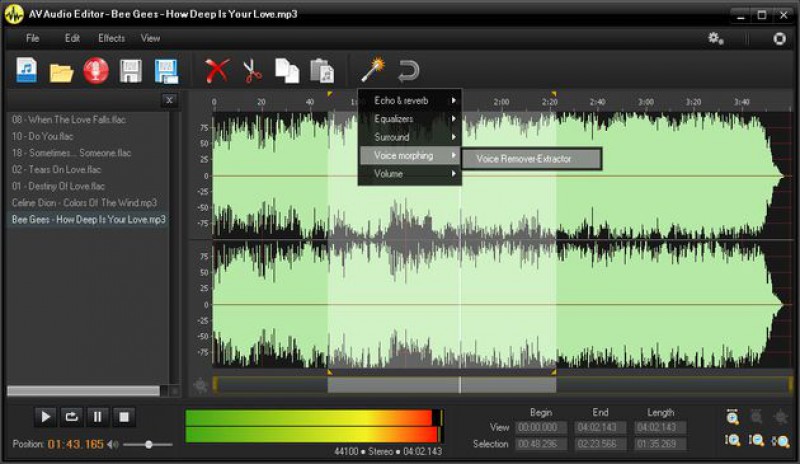Click the undo arrow icon
Screen dimensions: 800x464
pyautogui.click(x=407, y=71)
